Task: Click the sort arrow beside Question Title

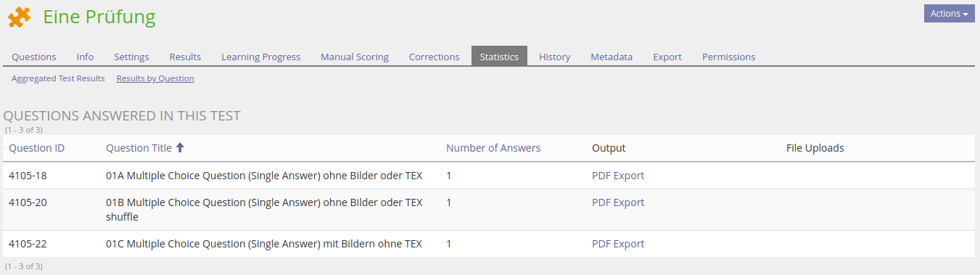Action: click(x=181, y=148)
